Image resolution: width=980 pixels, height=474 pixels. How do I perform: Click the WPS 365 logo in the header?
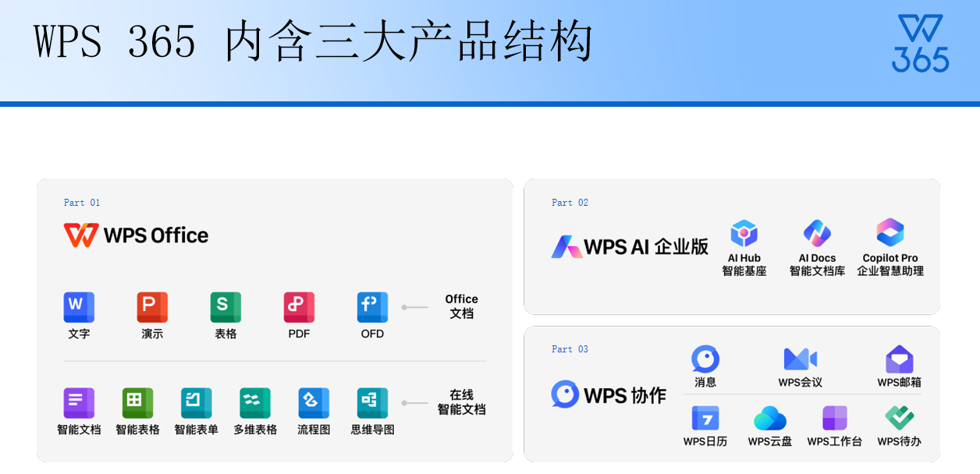921,44
